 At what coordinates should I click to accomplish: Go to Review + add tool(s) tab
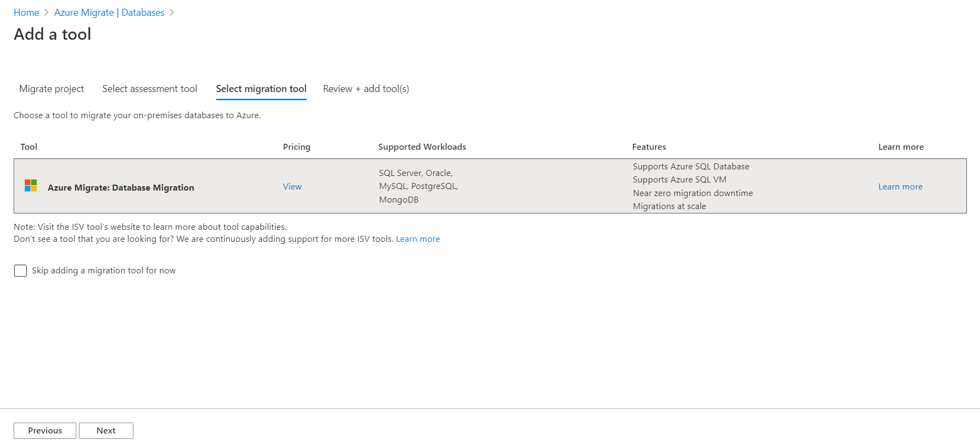[x=366, y=89]
